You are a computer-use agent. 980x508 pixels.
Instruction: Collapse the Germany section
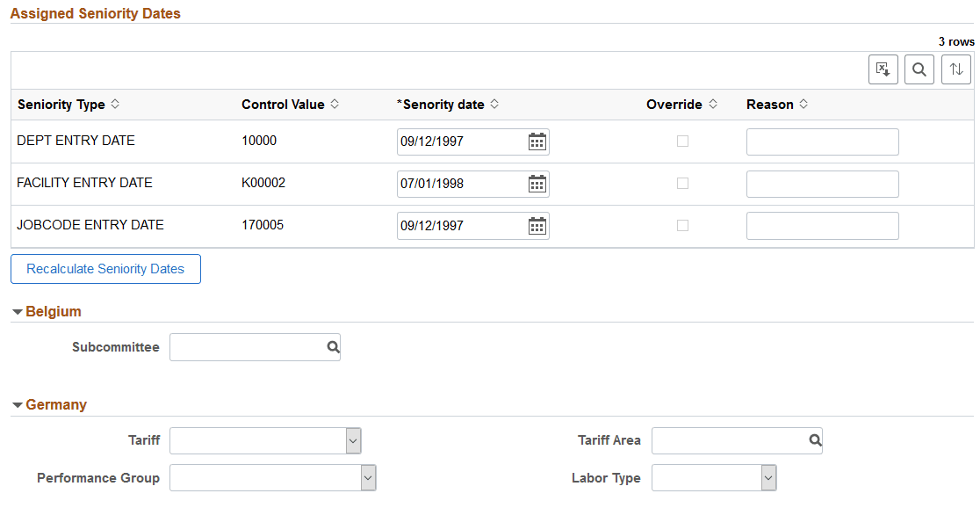pos(16,404)
